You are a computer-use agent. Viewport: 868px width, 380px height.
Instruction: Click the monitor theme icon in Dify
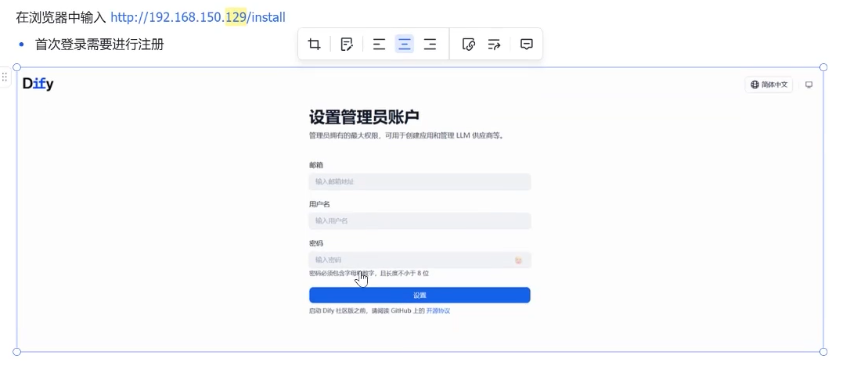point(809,84)
